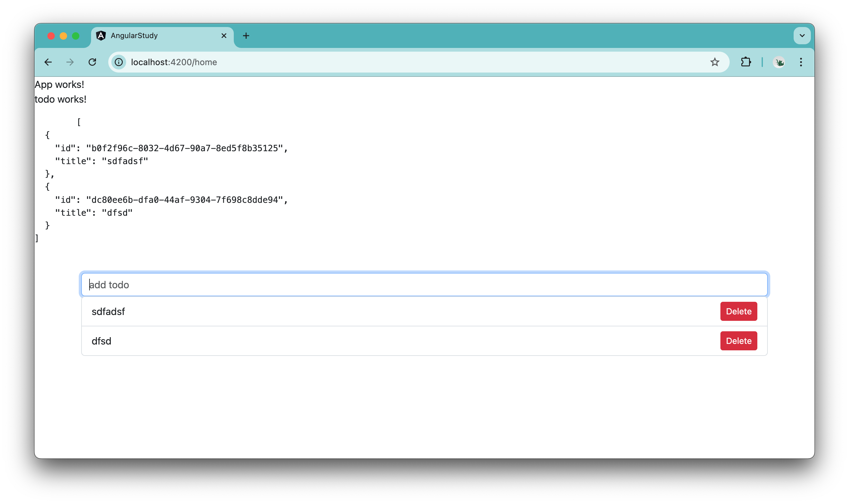Reload the localhost:4200/home page

92,62
